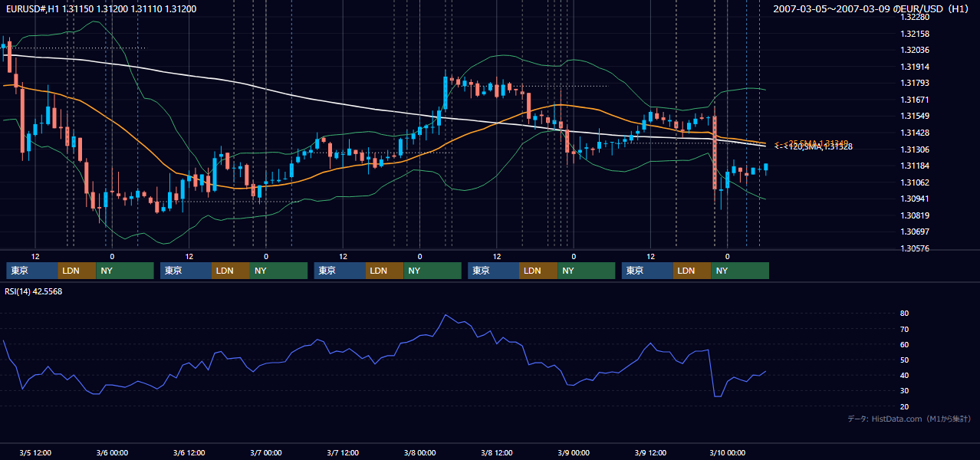
Task: Click RSI scale value 60
Action: click(905, 344)
